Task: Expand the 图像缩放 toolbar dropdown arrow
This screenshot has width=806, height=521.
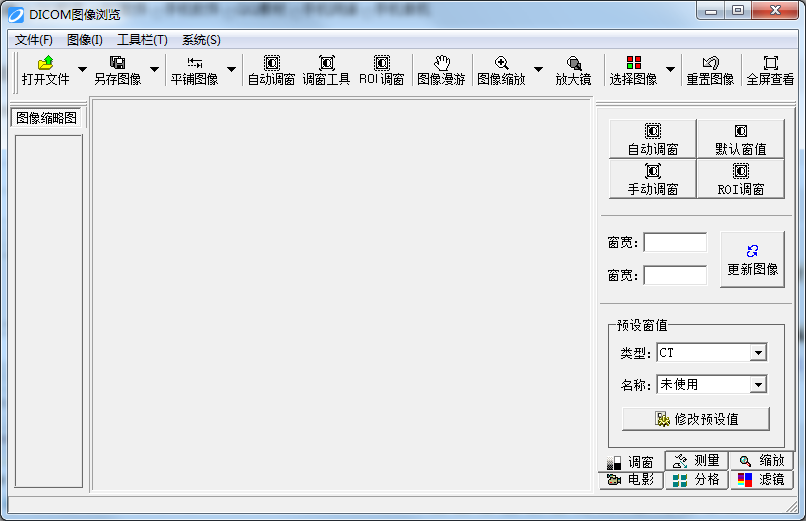Action: [x=538, y=70]
